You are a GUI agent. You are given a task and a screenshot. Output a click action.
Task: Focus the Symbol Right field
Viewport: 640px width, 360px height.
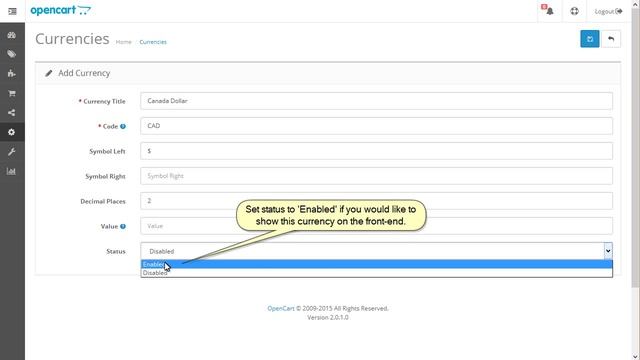point(376,176)
